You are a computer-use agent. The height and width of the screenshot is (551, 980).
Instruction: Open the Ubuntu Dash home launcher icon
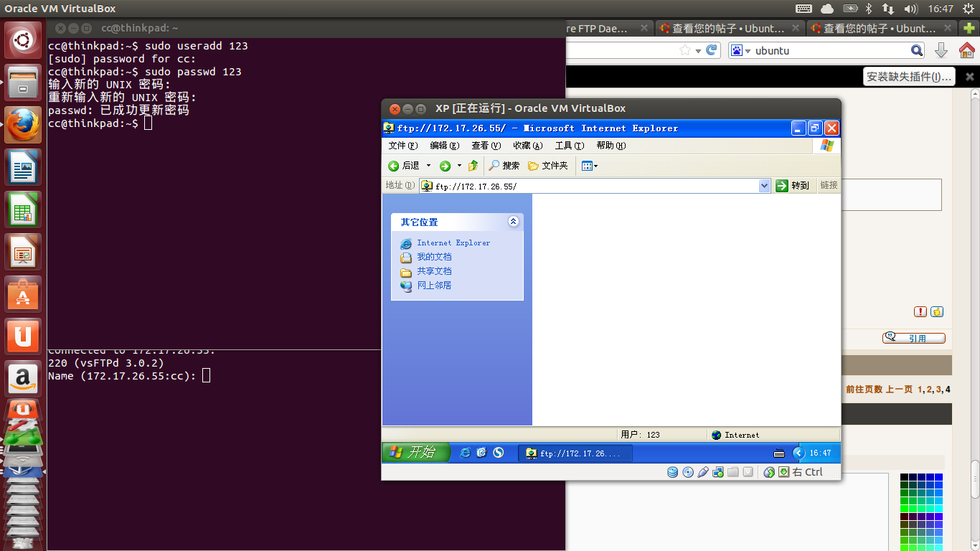(x=23, y=40)
